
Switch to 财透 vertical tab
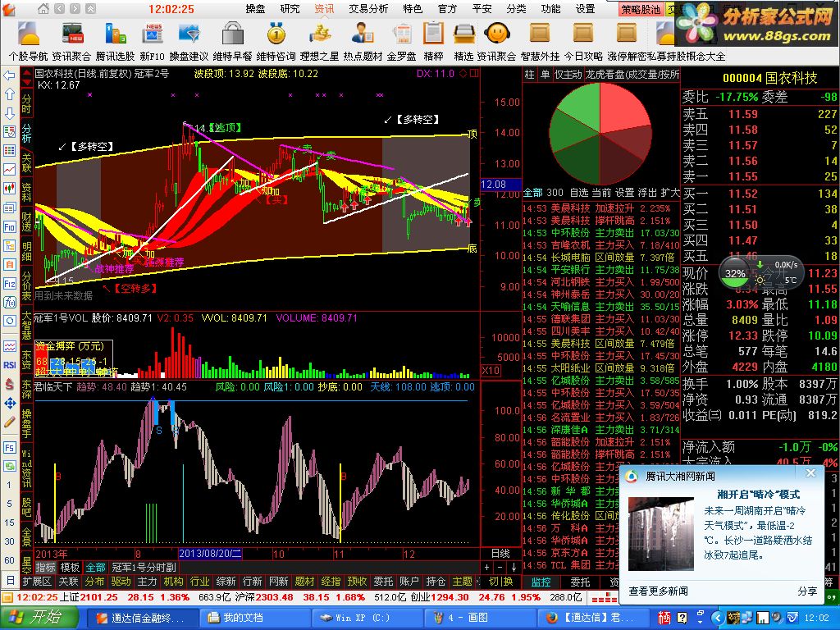tap(26, 221)
